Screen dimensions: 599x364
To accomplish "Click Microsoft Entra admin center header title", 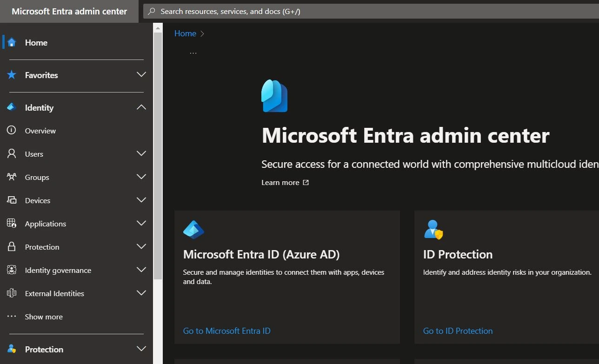I will (x=69, y=11).
